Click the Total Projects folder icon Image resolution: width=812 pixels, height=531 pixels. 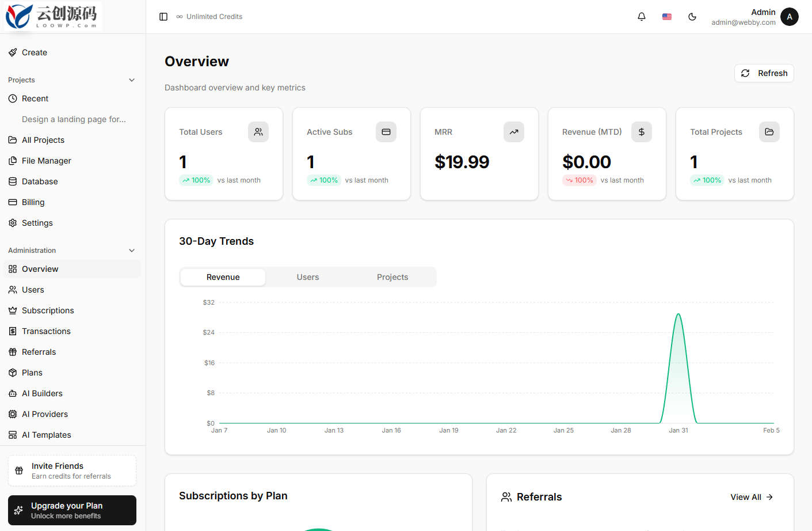(769, 132)
